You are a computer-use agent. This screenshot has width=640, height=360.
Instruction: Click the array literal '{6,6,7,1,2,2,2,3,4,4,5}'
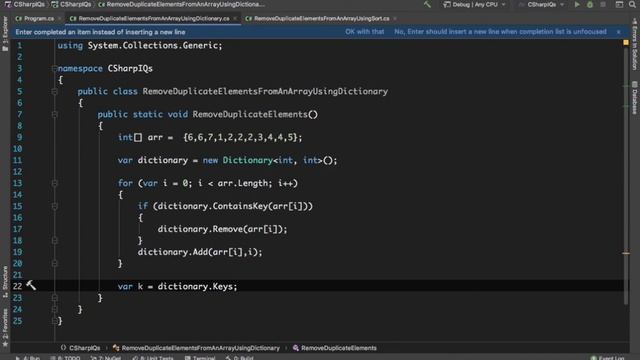[x=240, y=138]
